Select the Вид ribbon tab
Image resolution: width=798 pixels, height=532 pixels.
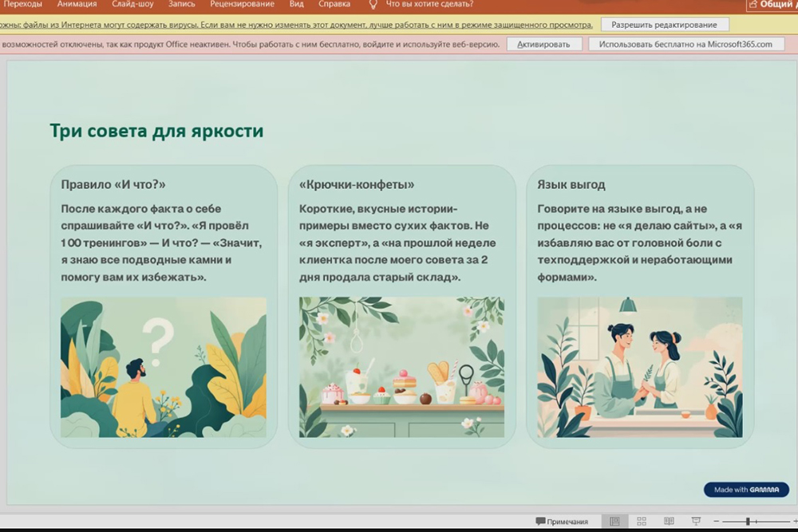pyautogui.click(x=296, y=4)
